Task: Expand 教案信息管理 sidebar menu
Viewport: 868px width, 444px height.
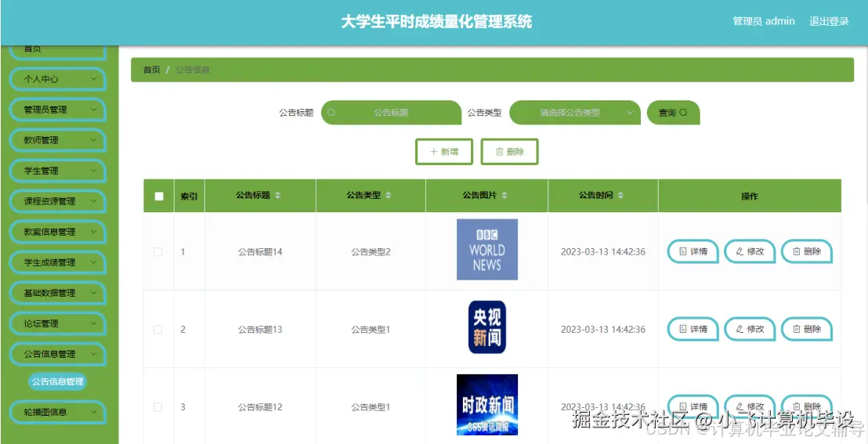Action: coord(57,232)
